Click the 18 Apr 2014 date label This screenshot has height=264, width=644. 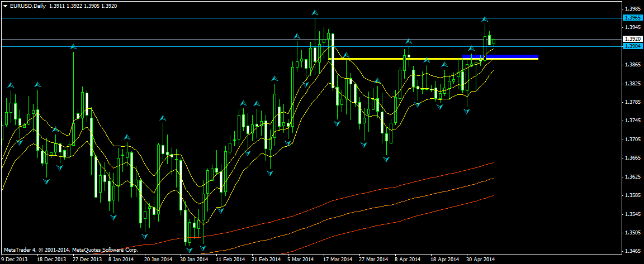(444, 260)
